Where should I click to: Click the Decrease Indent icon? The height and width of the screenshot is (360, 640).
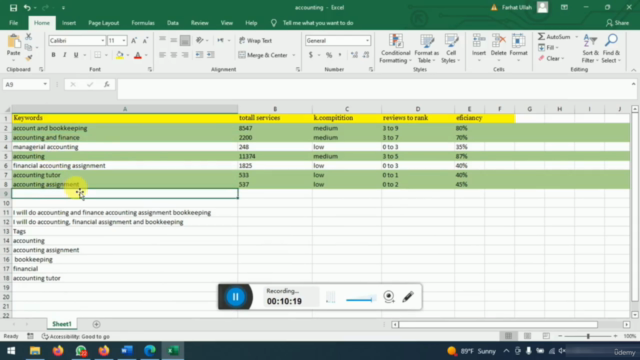click(x=199, y=55)
